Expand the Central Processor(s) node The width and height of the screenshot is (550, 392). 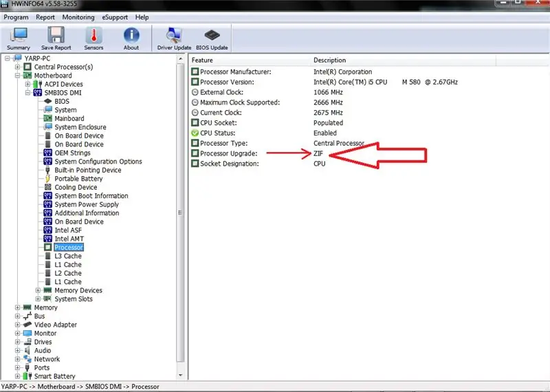17,67
